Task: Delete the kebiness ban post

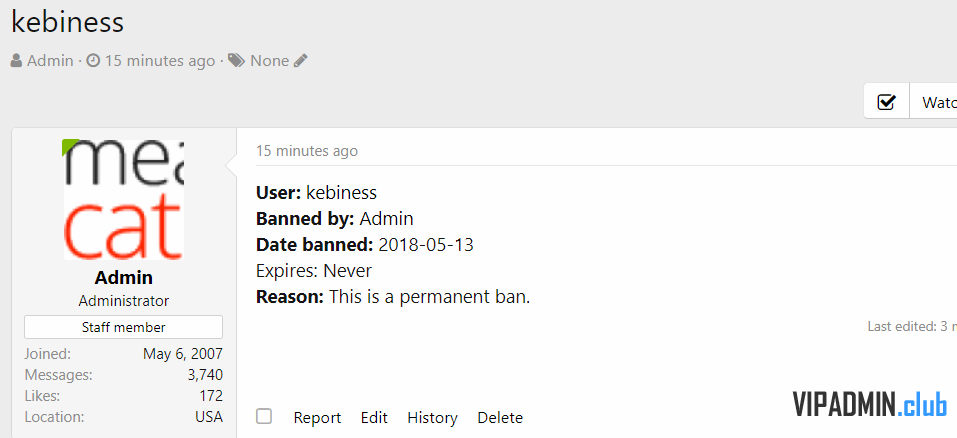Action: tap(500, 418)
